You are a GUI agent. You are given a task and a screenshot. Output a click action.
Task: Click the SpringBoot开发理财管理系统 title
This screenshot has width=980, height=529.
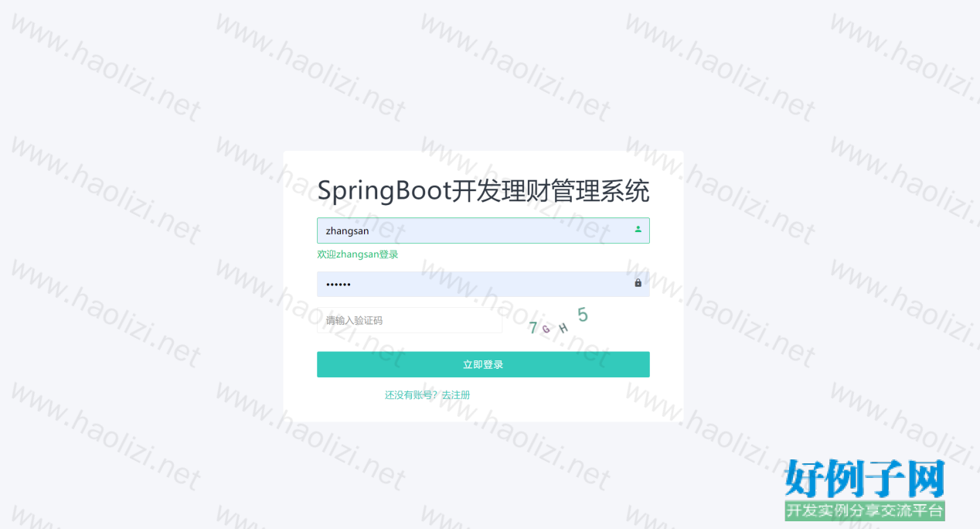pyautogui.click(x=483, y=191)
